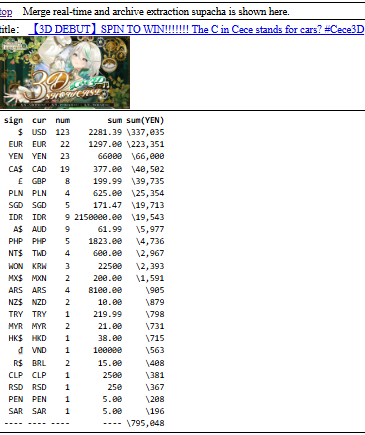Open the 3D DEBUT SPIN TO WIN stream link
The width and height of the screenshot is (365, 435).
197,29
